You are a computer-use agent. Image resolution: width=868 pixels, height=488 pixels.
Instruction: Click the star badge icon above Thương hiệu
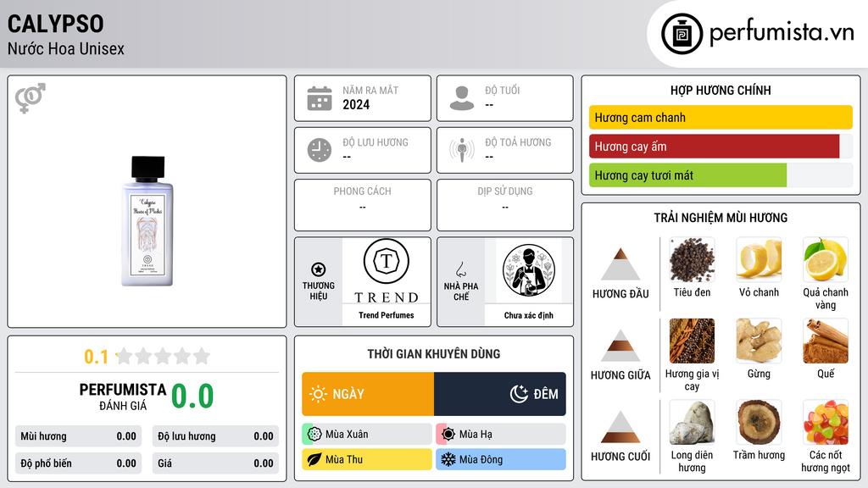coord(319,269)
